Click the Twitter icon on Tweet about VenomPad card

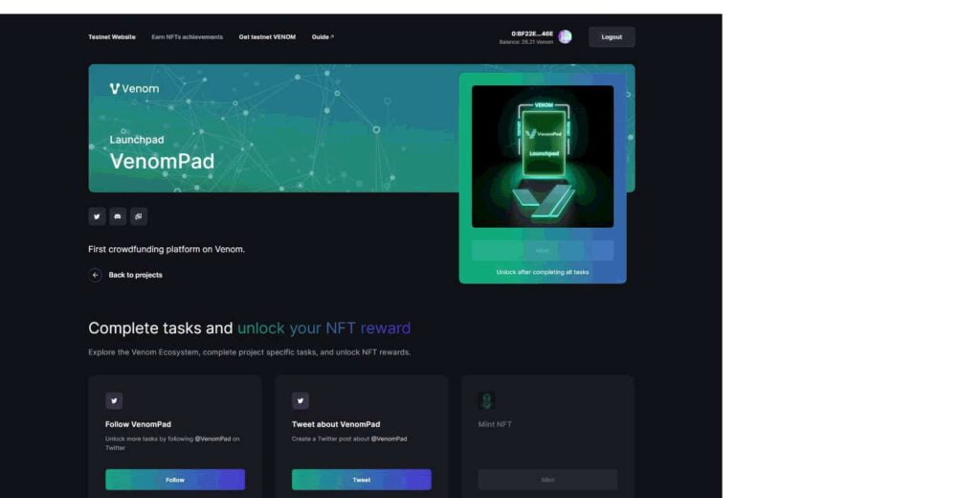300,400
